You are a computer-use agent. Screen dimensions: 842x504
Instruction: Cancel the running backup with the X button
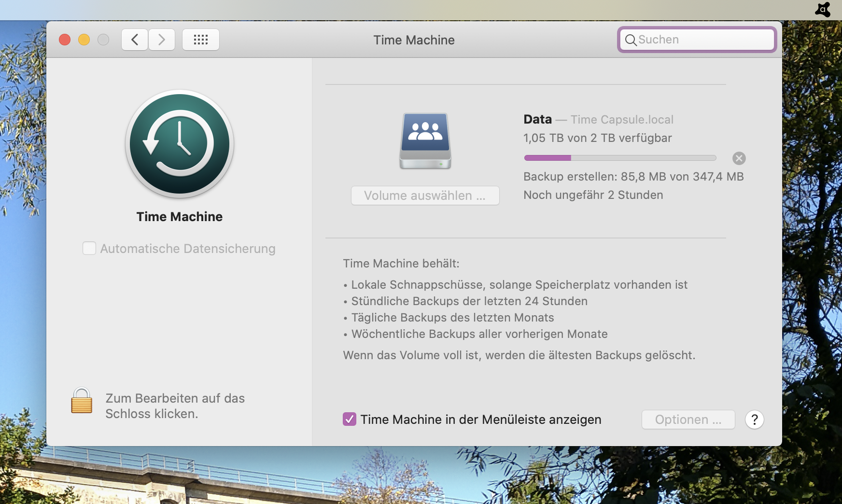coord(739,158)
